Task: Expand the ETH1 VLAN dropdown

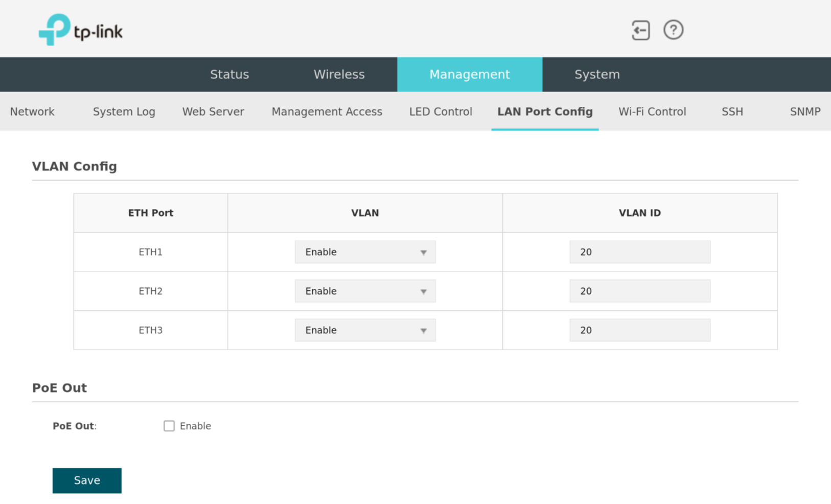Action: click(365, 252)
